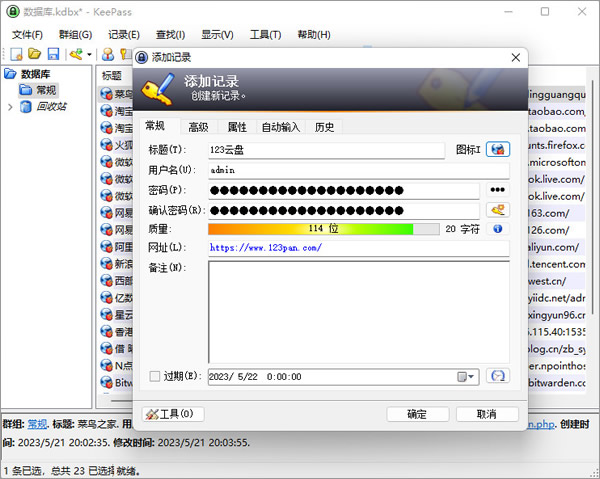Click the copy username toolbar icon
This screenshot has width=600, height=479.
[x=108, y=54]
